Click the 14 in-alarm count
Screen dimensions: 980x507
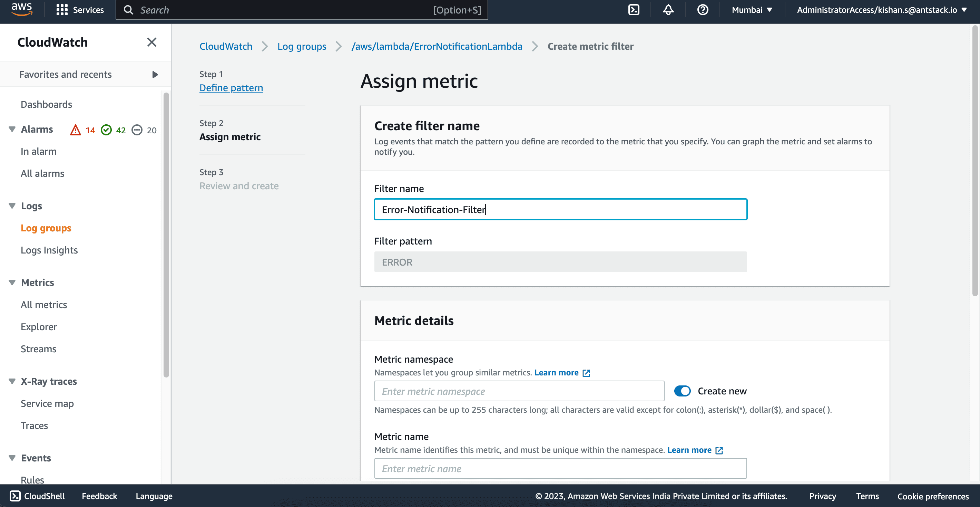90,131
